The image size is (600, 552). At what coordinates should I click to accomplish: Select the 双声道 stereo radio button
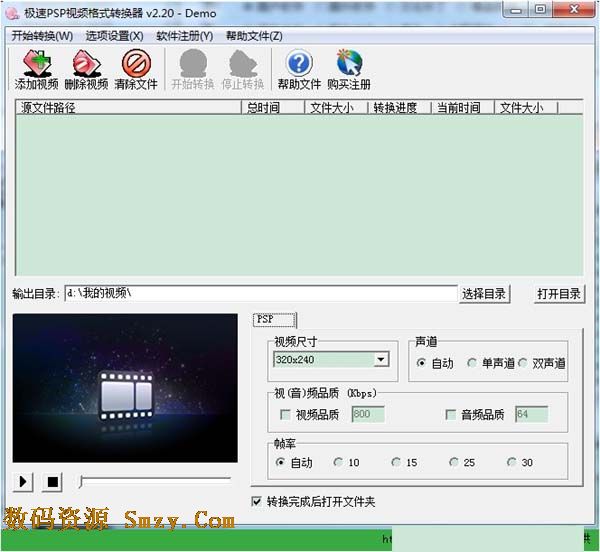[523, 363]
